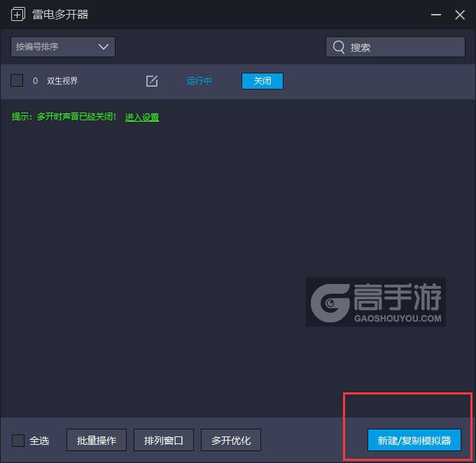Follow the 进入设置 settings link
Image resolution: width=476 pixels, height=463 pixels.
coord(142,117)
